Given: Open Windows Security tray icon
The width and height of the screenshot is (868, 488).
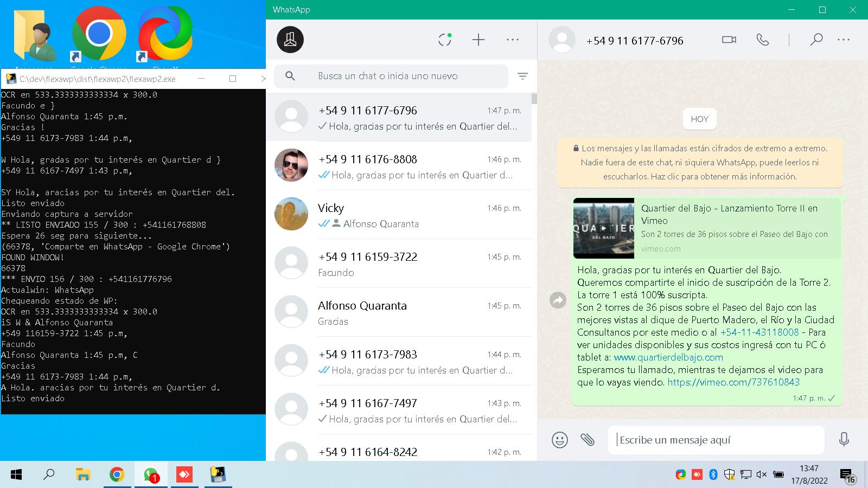Looking at the screenshot, I should coord(730,474).
